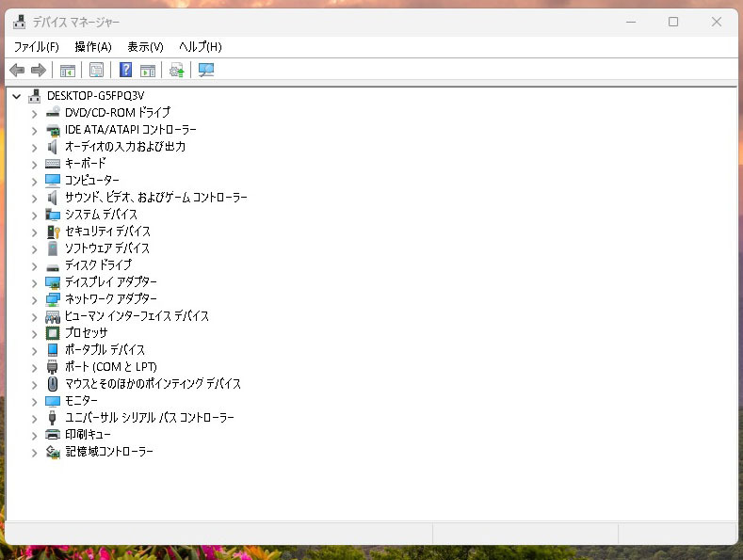Select the 印刷キュー label
The width and height of the screenshot is (743, 560).
pyautogui.click(x=88, y=435)
